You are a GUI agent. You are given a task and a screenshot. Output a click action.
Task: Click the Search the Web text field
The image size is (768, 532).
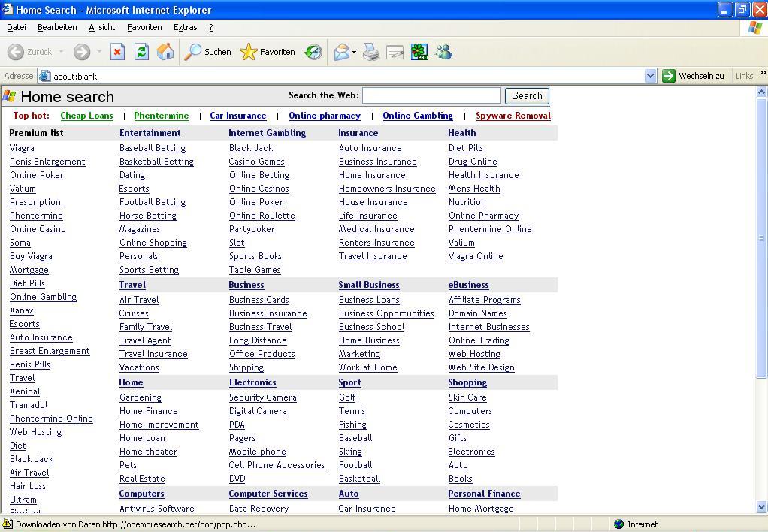pos(431,95)
